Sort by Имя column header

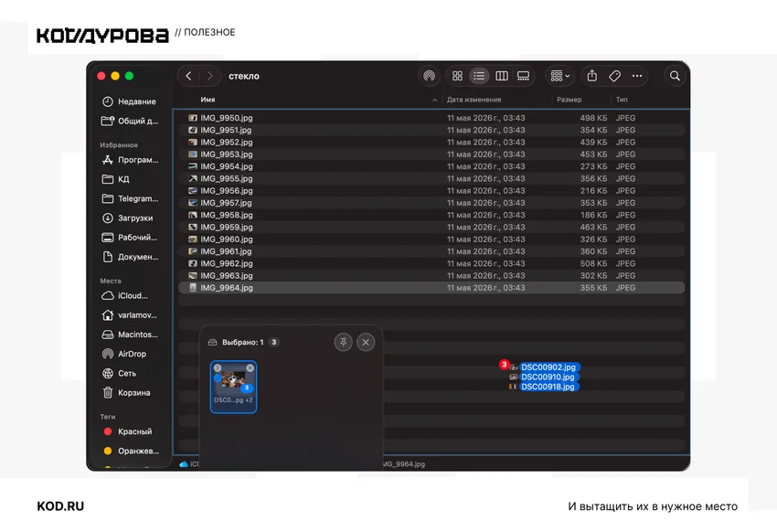pos(208,100)
